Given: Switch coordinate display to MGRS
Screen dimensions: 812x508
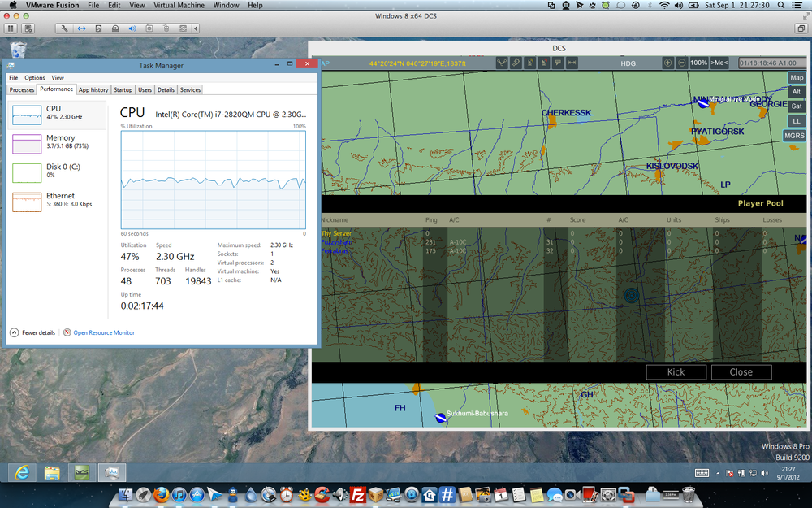Looking at the screenshot, I should pos(794,135).
